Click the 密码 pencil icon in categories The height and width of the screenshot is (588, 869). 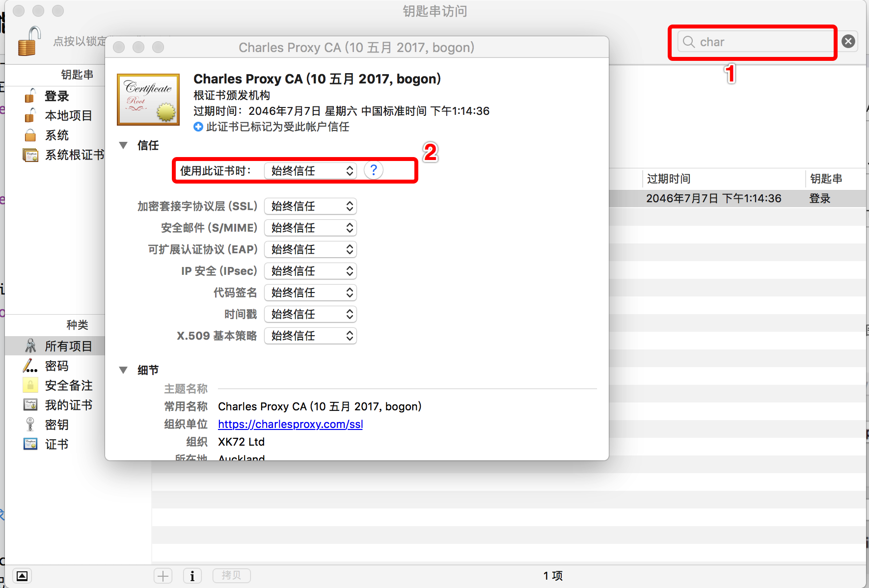(x=30, y=366)
